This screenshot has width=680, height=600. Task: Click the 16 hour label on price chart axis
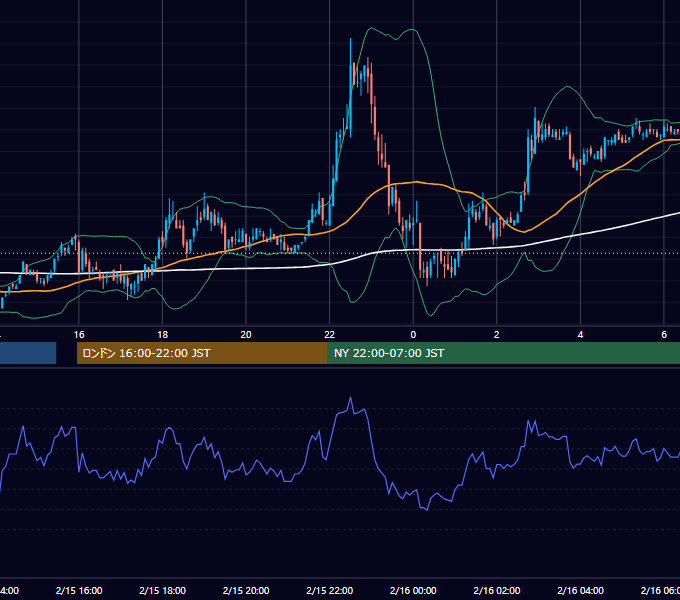[x=79, y=334]
